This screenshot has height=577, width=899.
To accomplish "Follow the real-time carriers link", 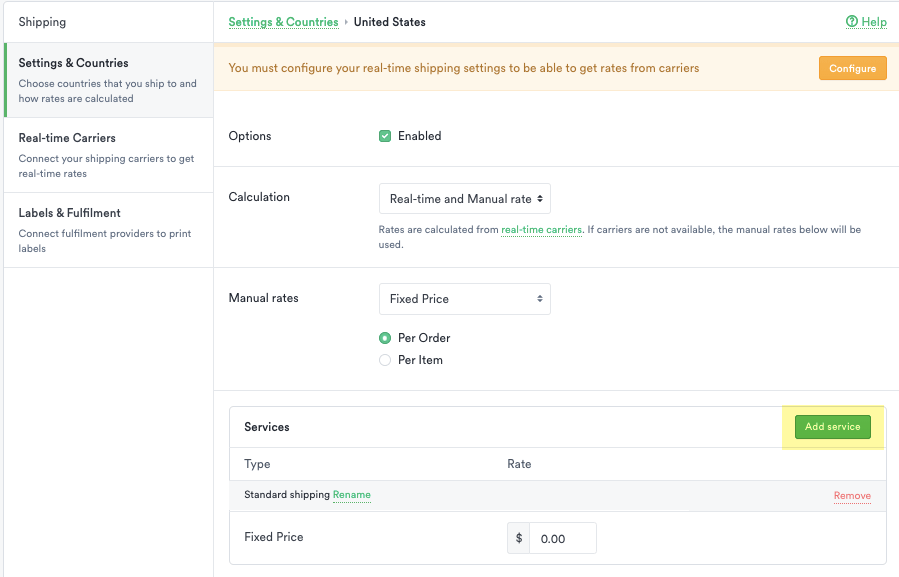I will click(x=541, y=230).
